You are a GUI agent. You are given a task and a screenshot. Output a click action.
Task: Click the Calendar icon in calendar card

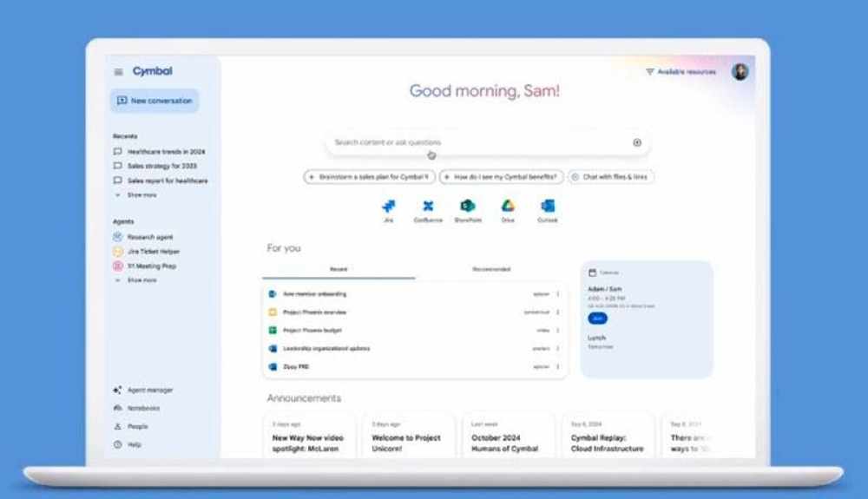click(x=592, y=272)
